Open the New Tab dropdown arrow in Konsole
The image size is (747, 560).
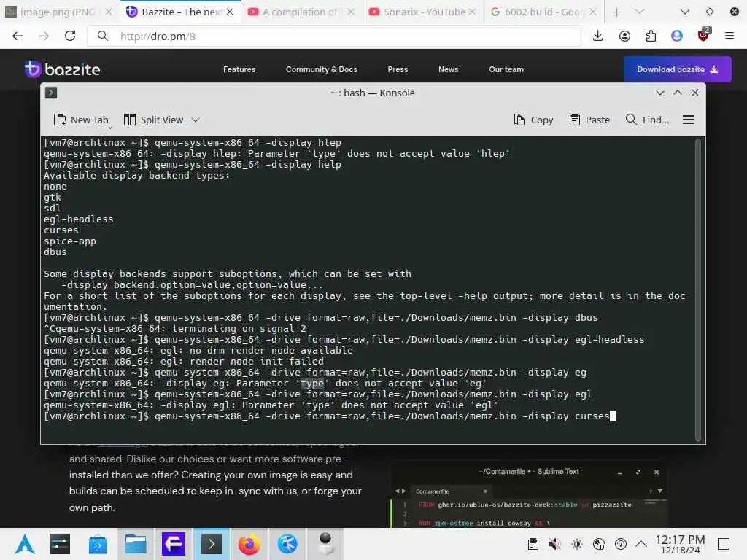click(110, 127)
